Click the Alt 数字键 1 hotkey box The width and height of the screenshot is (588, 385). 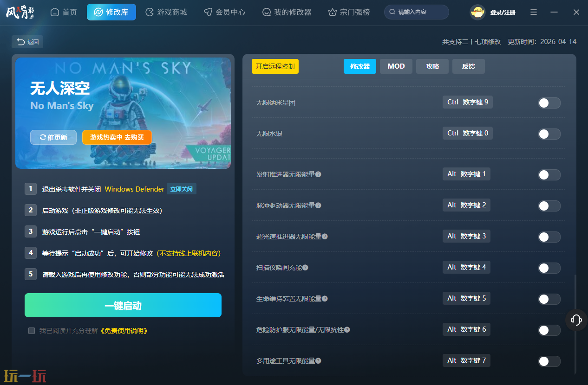[x=466, y=174]
